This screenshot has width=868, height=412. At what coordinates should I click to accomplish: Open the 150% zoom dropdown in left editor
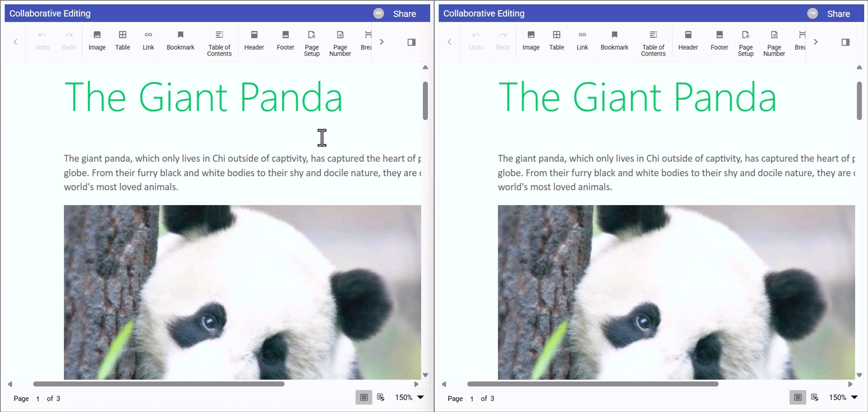[x=409, y=398]
